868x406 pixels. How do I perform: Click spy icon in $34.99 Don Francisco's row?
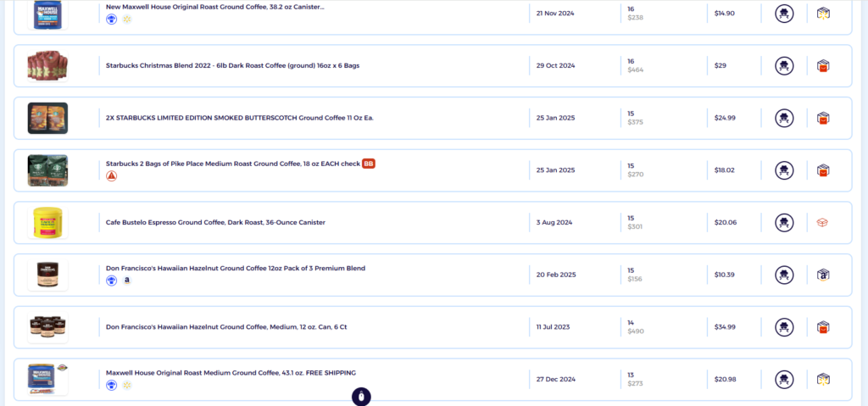tap(784, 327)
